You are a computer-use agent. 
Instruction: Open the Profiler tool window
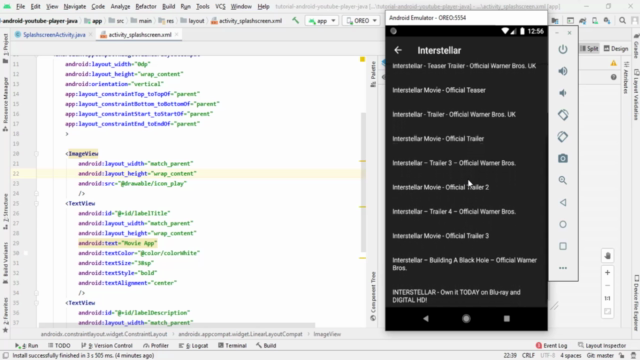click(156, 345)
